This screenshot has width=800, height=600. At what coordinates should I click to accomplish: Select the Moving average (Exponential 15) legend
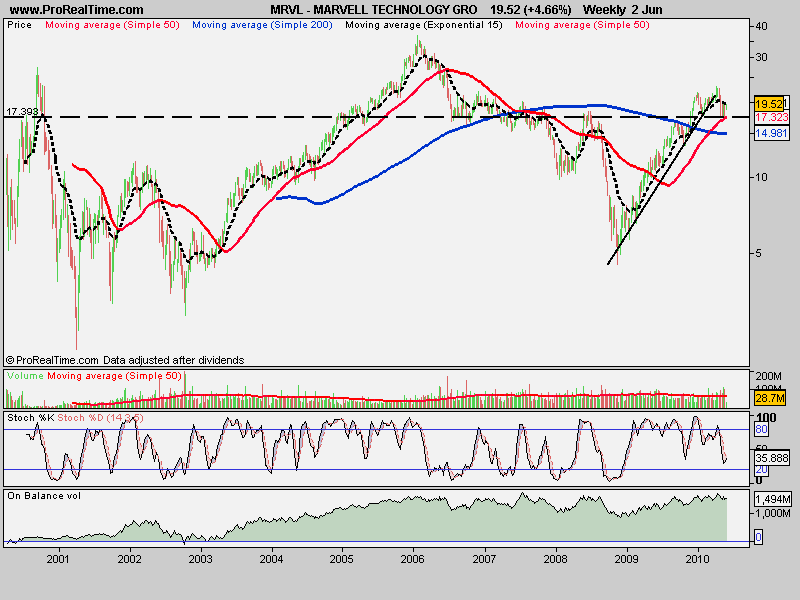(423, 25)
